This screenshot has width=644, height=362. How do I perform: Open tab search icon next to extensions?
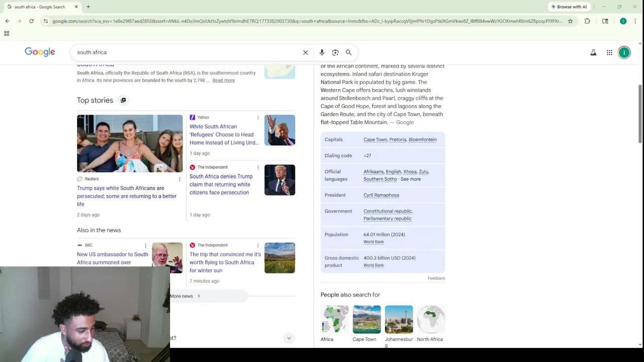[x=605, y=21]
